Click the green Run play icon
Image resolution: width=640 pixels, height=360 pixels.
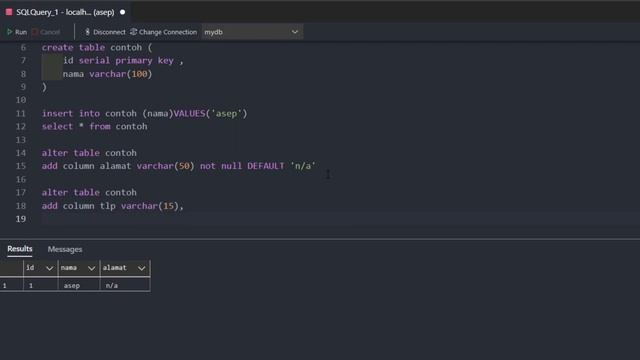9,32
